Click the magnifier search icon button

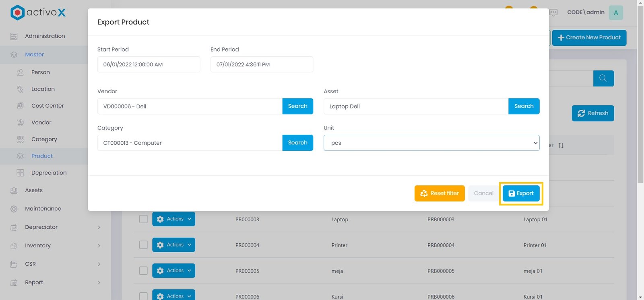tap(603, 78)
